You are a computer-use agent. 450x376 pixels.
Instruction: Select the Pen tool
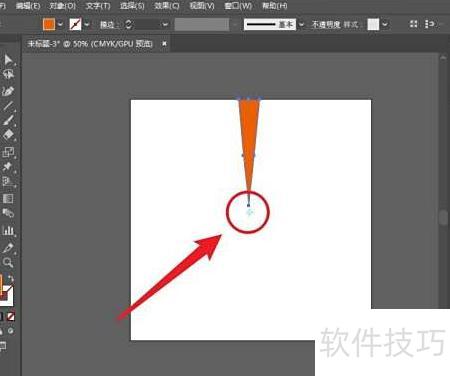pyautogui.click(x=8, y=91)
